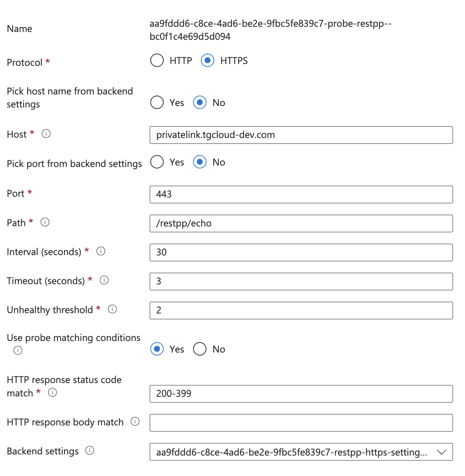Image resolution: width=465 pixels, height=476 pixels.
Task: Choose Yes for pick host name from backend
Action: click(x=157, y=102)
